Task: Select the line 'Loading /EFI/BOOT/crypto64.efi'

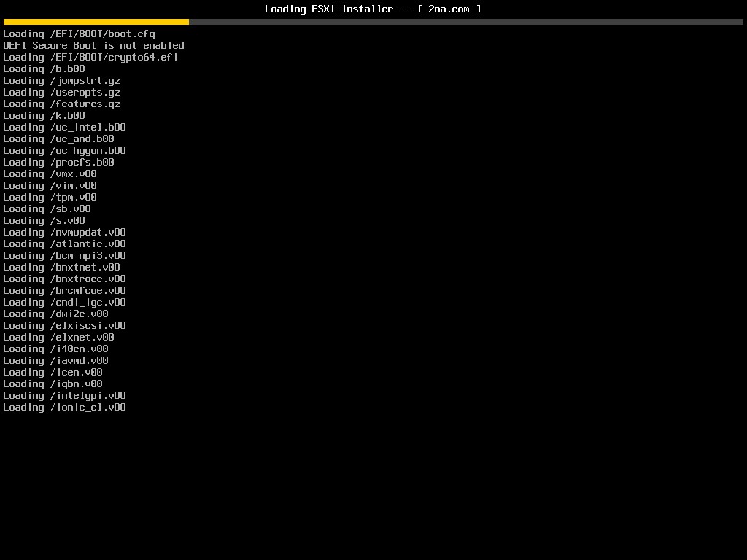Action: click(90, 57)
